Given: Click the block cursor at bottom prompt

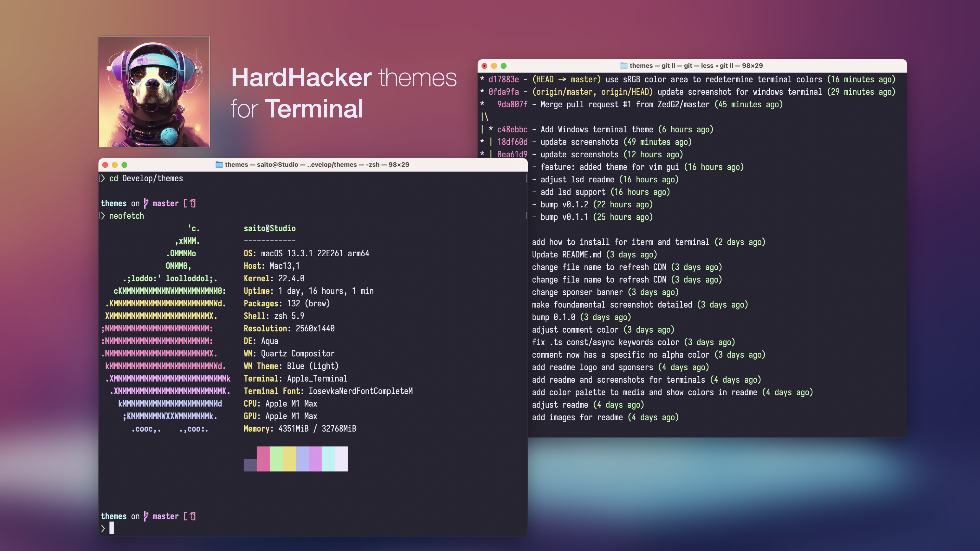Looking at the screenshot, I should pyautogui.click(x=112, y=528).
